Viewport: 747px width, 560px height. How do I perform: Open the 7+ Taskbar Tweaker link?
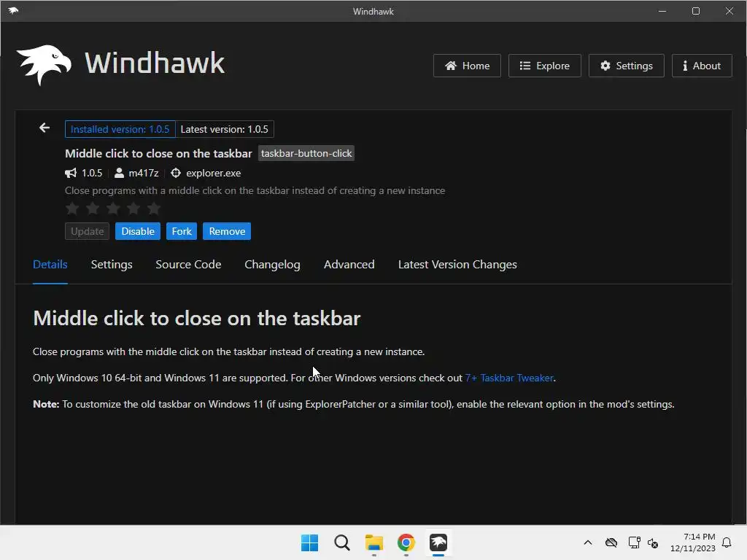point(509,378)
